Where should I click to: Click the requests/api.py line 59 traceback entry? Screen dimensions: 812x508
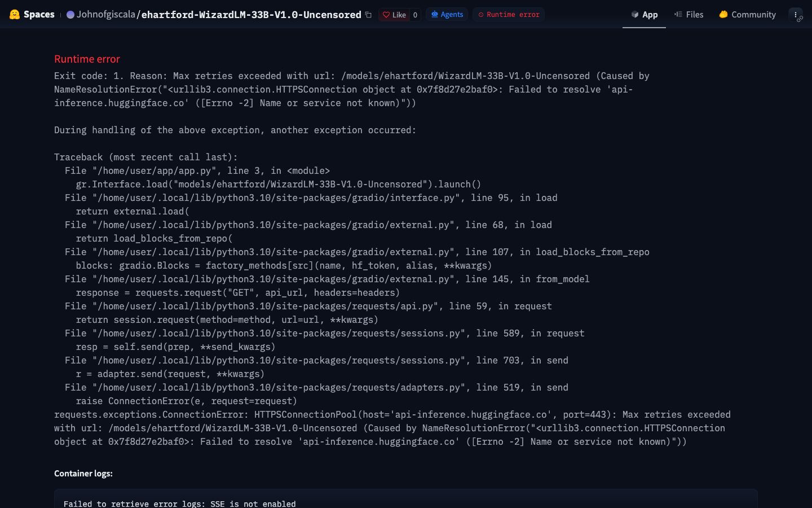pyautogui.click(x=308, y=306)
